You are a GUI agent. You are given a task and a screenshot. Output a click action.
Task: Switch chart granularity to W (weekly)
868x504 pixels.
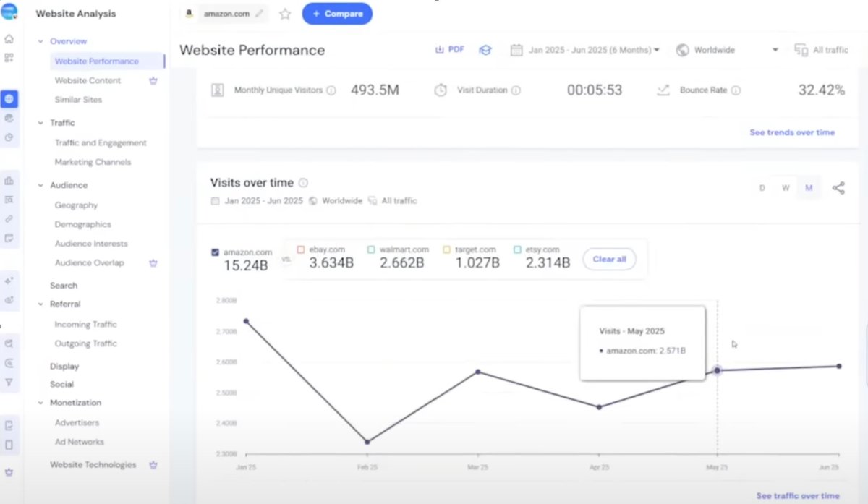tap(785, 188)
